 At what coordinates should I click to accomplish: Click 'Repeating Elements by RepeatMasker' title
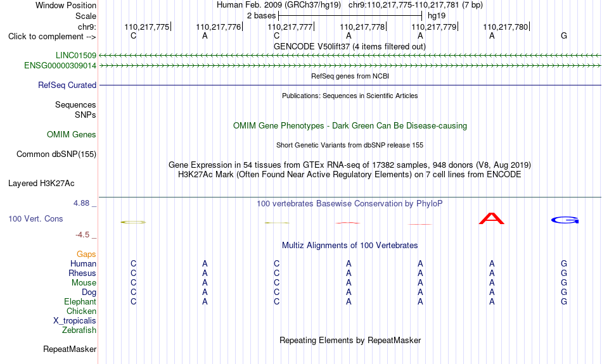[350, 341]
